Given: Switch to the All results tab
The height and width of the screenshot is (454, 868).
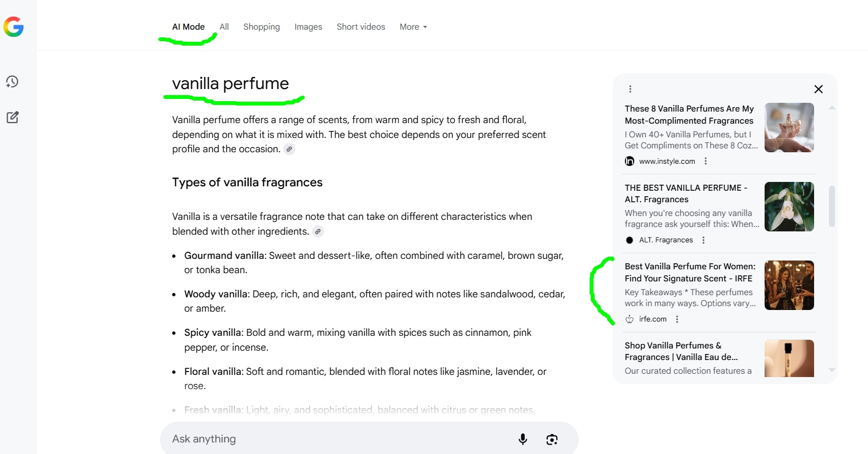Looking at the screenshot, I should coord(224,27).
